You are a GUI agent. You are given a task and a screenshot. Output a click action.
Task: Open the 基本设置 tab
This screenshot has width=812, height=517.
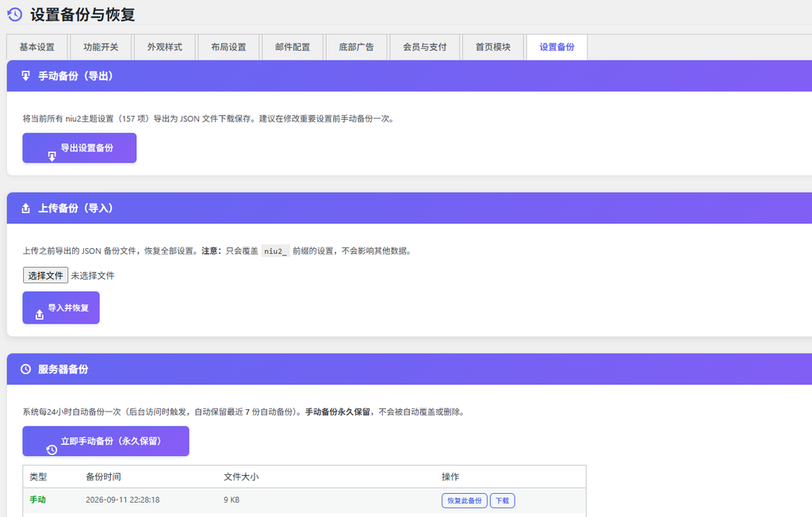pos(36,47)
